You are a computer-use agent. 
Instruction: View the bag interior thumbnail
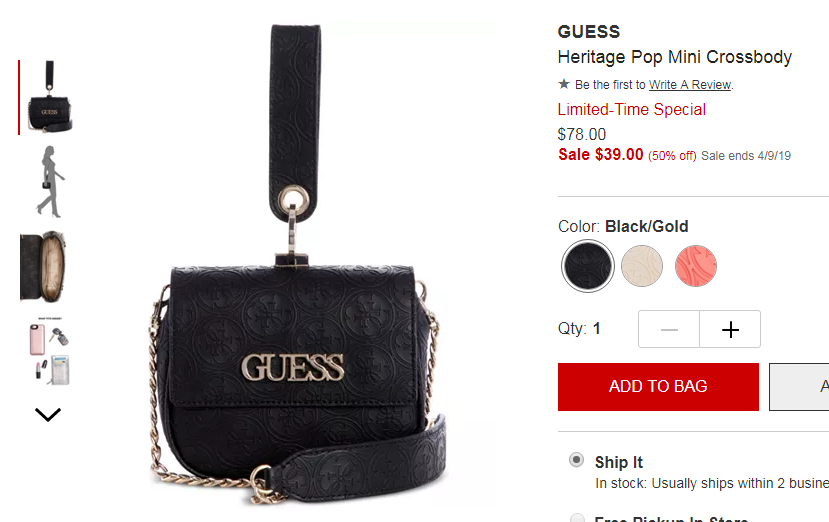click(x=42, y=267)
